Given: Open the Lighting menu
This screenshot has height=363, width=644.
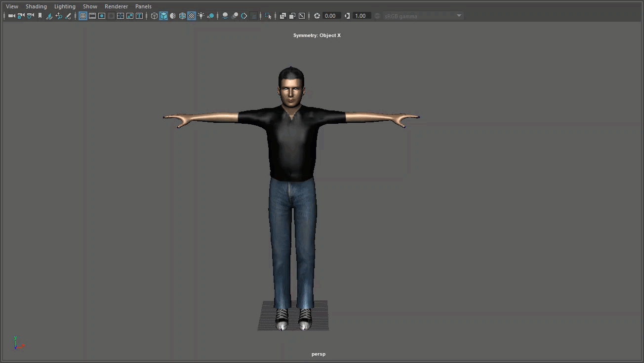Looking at the screenshot, I should (65, 6).
